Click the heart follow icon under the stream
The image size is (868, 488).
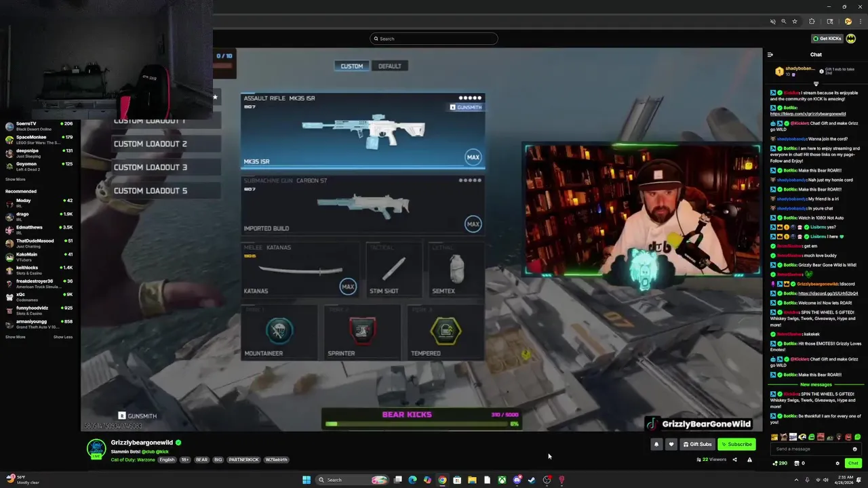[x=671, y=445]
